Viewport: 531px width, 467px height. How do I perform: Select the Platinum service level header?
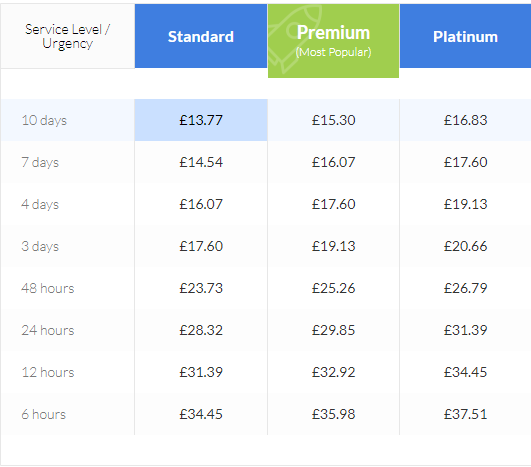point(465,36)
